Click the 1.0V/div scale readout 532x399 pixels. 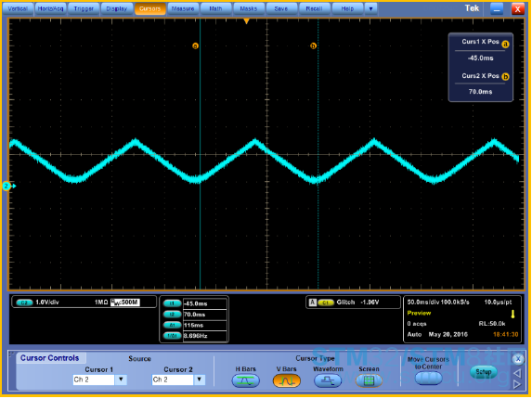click(x=47, y=302)
